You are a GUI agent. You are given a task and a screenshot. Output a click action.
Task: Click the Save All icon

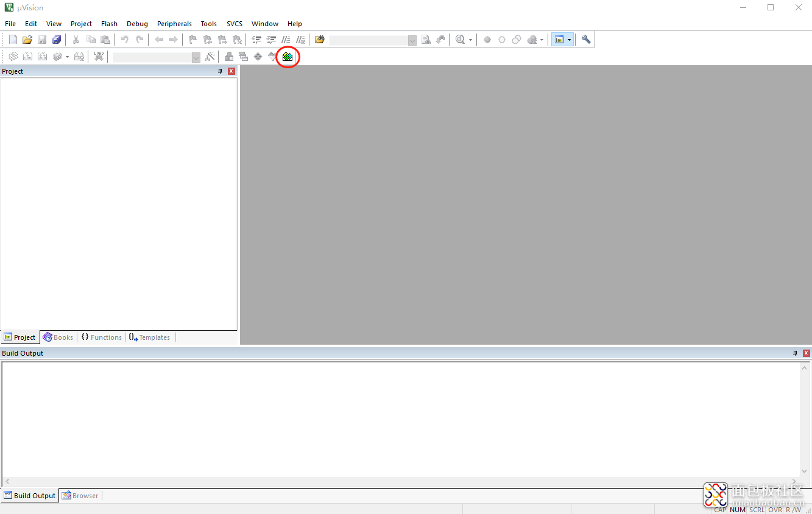[x=57, y=40]
